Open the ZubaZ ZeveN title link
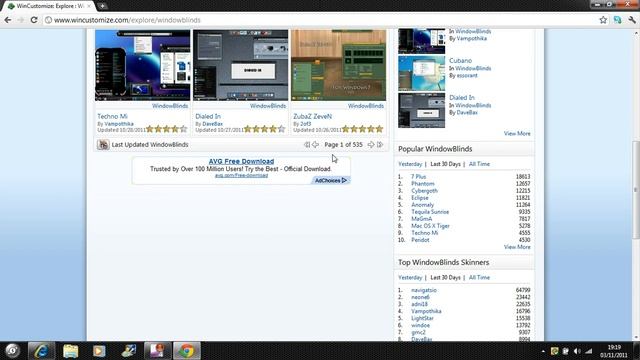The height and width of the screenshot is (360, 640). point(312,116)
